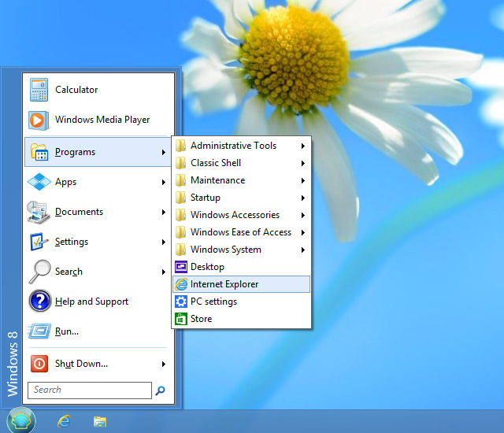This screenshot has width=504, height=433.
Task: Click inside the Start menu Search field
Action: coord(89,390)
